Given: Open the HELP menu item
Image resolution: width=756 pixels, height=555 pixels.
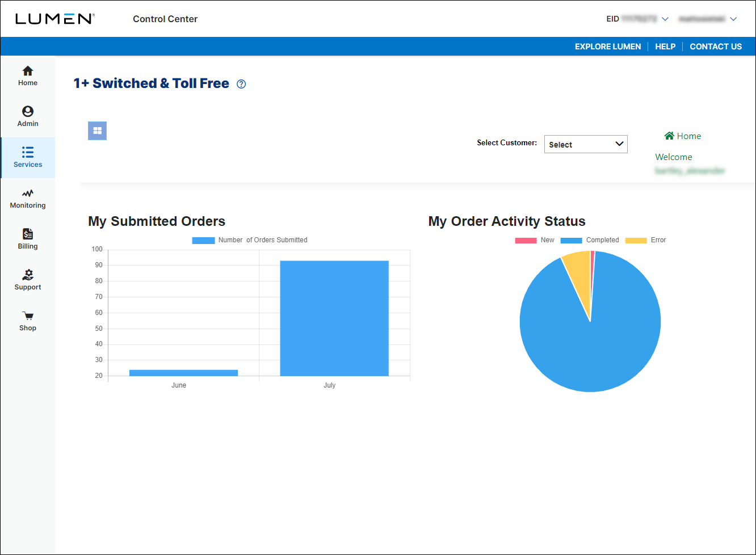Looking at the screenshot, I should click(665, 47).
